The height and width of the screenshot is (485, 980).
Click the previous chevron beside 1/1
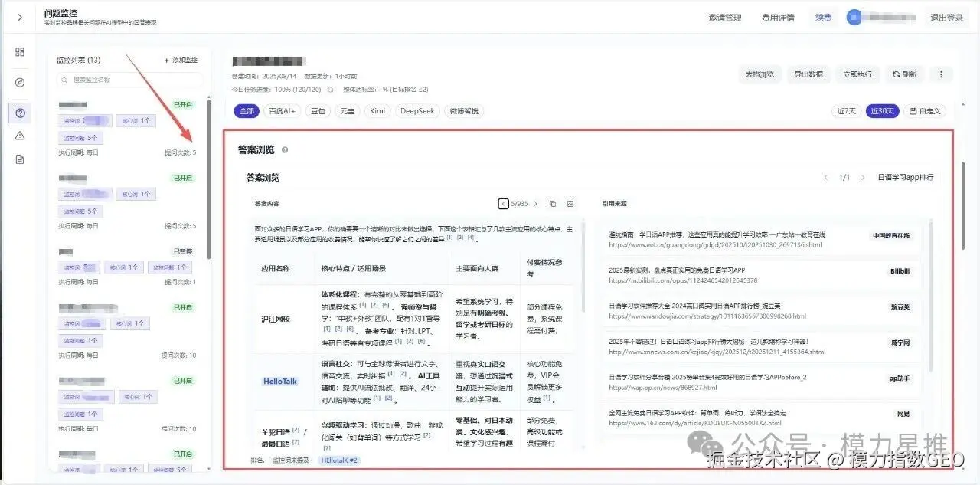coord(825,176)
